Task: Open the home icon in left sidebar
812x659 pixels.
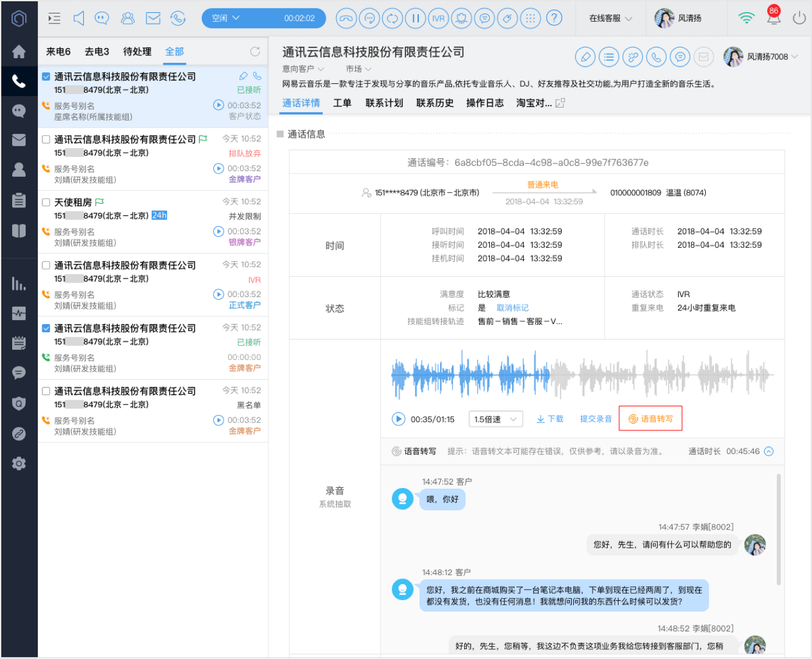Action: tap(19, 51)
